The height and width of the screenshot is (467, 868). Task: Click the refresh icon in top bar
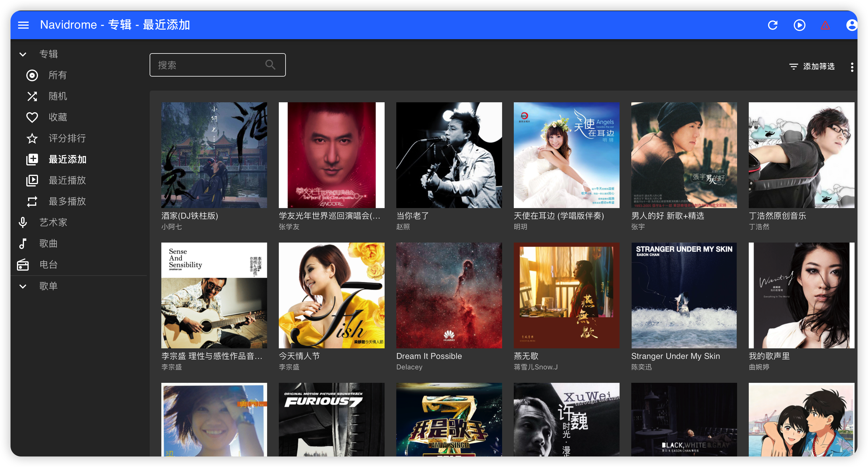[773, 25]
